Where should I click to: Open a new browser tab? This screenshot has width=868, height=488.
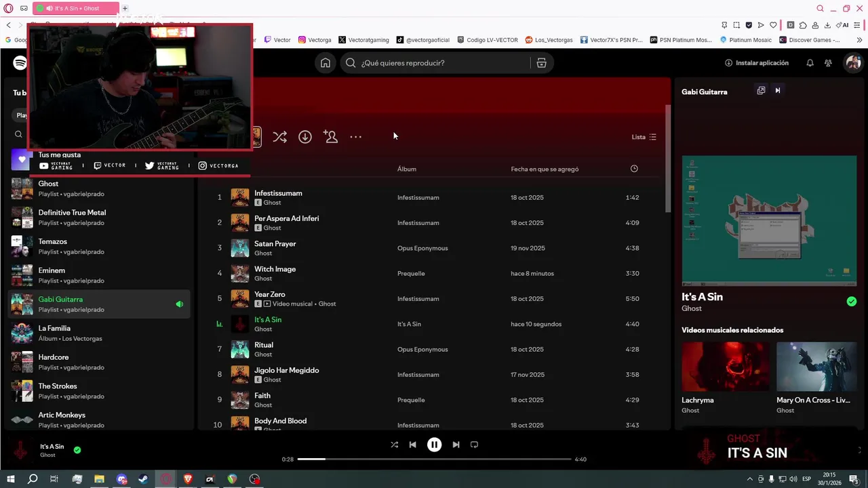pos(125,8)
